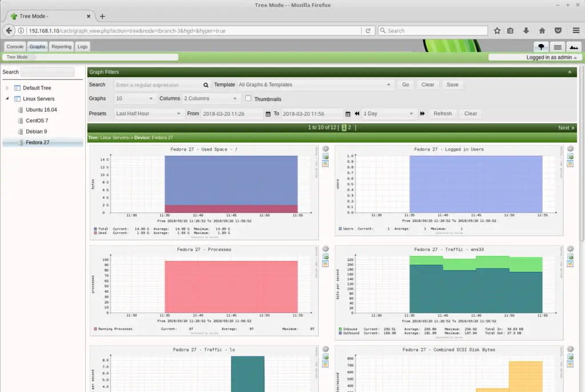The width and height of the screenshot is (585, 392).
Task: Switch to Preview View using mountain icon
Action: pyautogui.click(x=574, y=47)
